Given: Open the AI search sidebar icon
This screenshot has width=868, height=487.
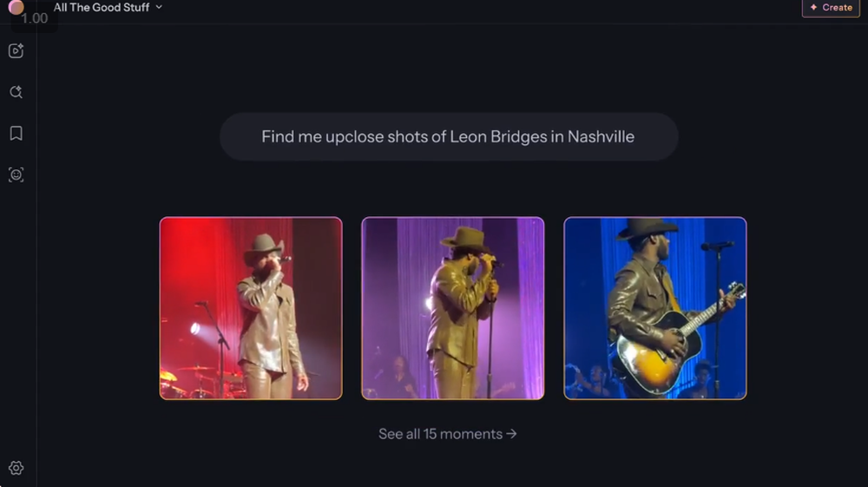Looking at the screenshot, I should tap(16, 92).
